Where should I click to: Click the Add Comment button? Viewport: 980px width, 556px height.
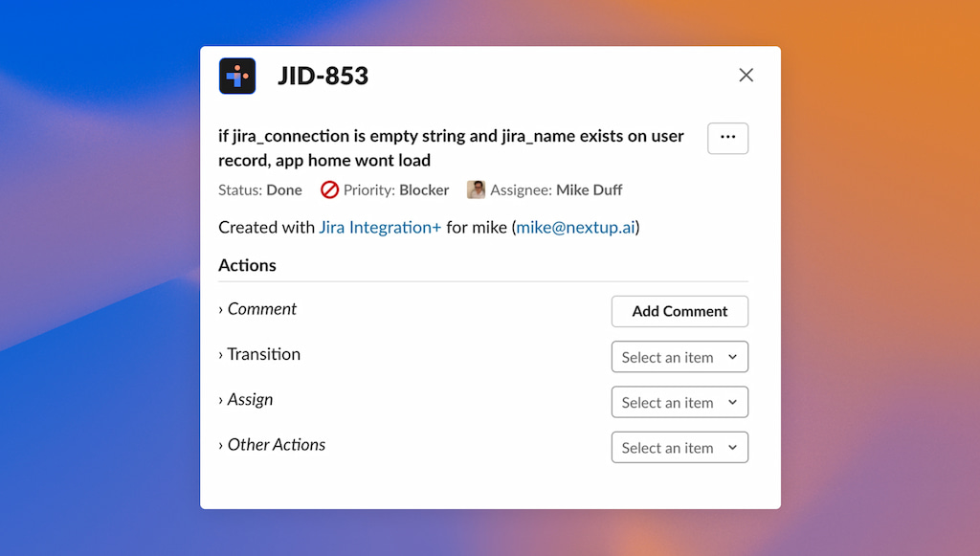pos(679,311)
